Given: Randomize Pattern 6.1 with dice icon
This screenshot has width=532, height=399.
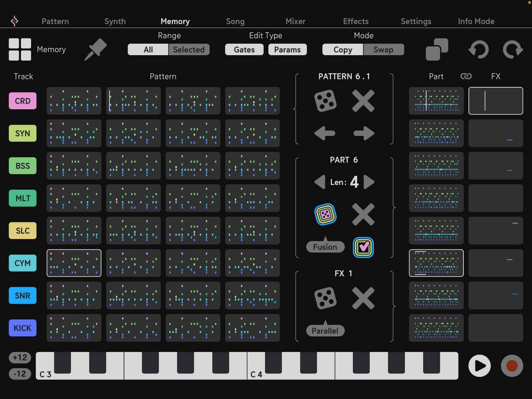Looking at the screenshot, I should point(325,101).
